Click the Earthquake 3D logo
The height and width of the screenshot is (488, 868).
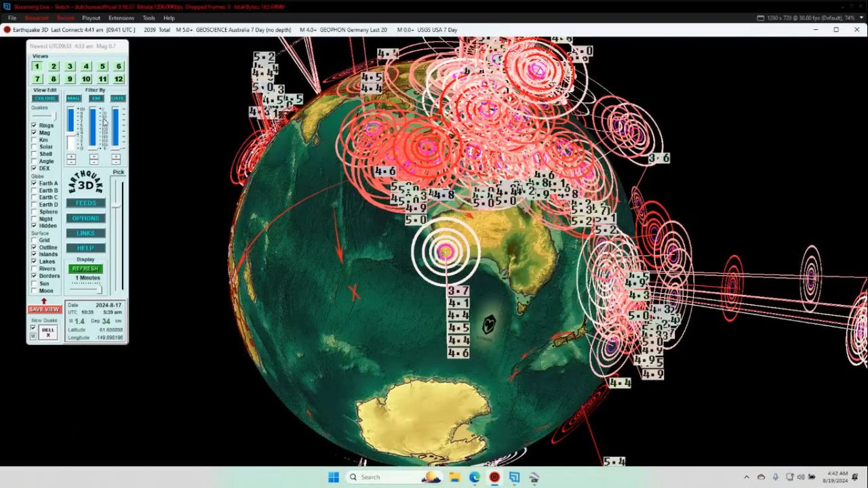(x=85, y=183)
